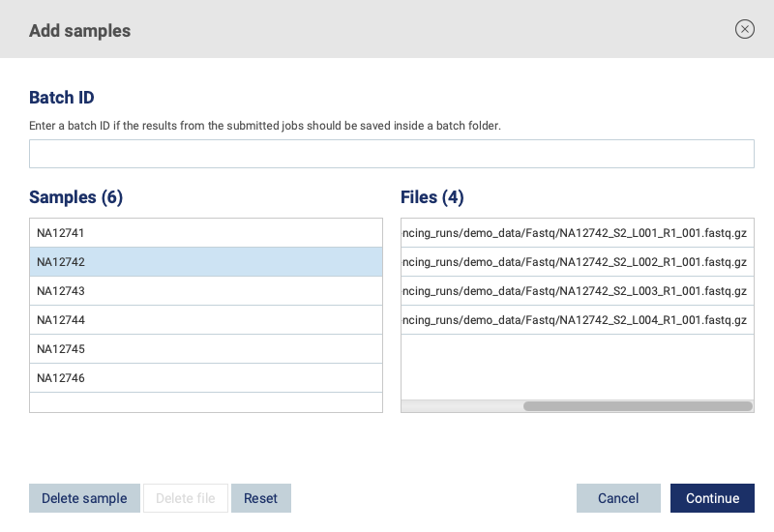Click the Delete file button

186,498
